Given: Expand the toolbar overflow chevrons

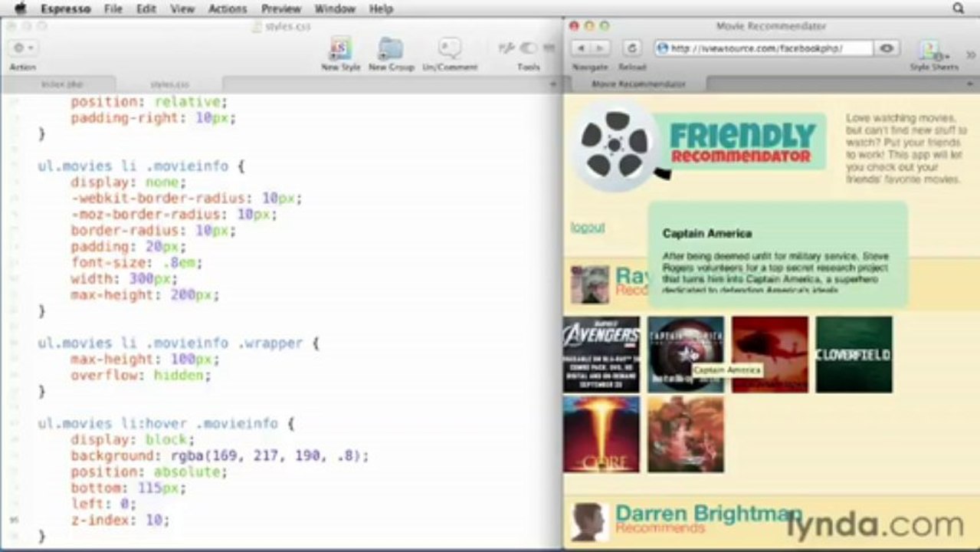Looking at the screenshot, I should click(971, 54).
